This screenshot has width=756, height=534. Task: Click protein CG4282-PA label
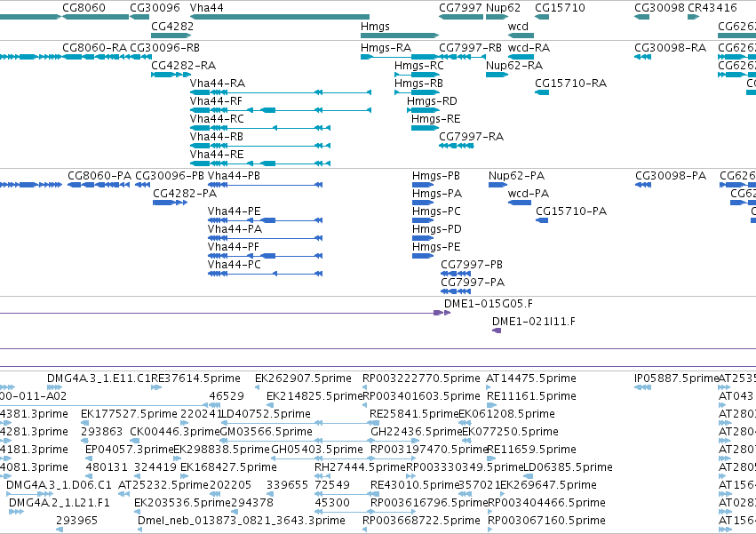pos(185,194)
